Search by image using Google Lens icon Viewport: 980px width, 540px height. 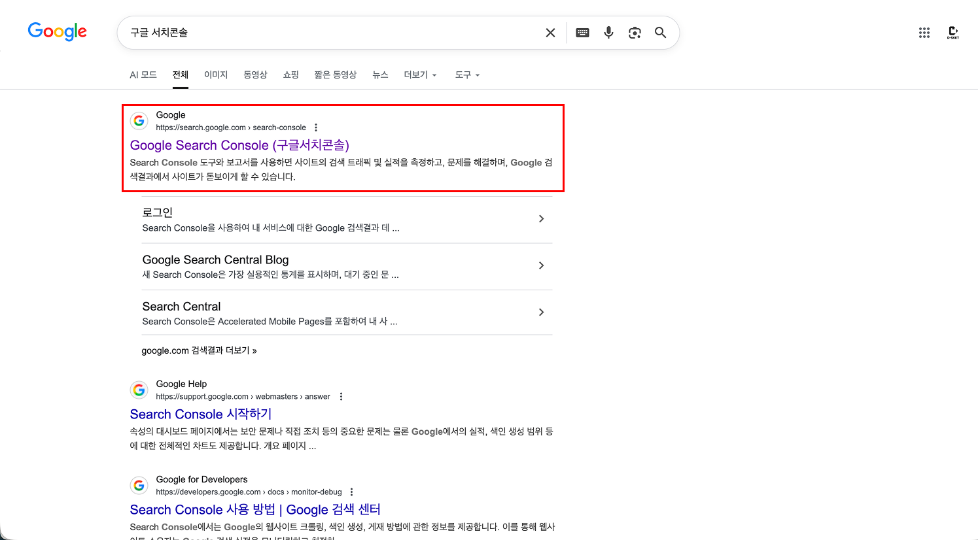(635, 32)
